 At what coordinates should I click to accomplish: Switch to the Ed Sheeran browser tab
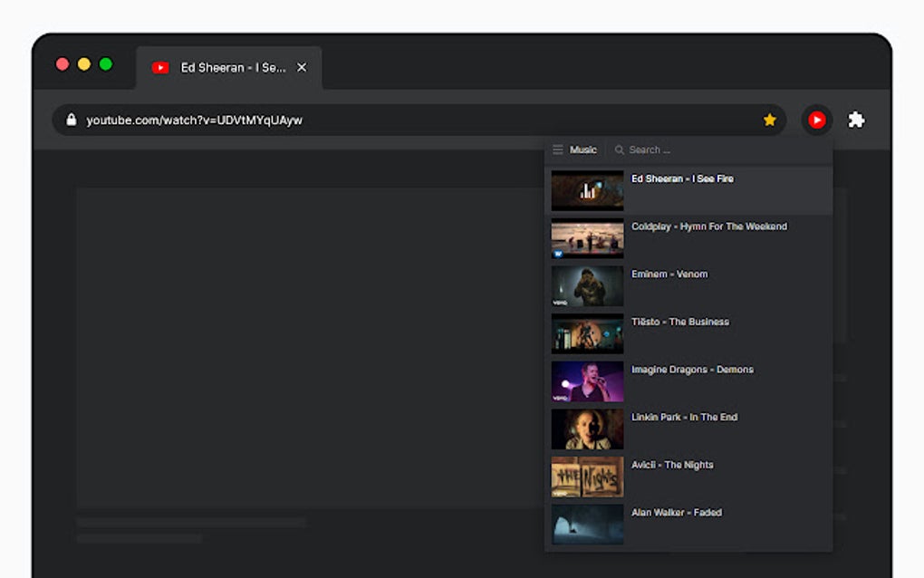point(229,67)
